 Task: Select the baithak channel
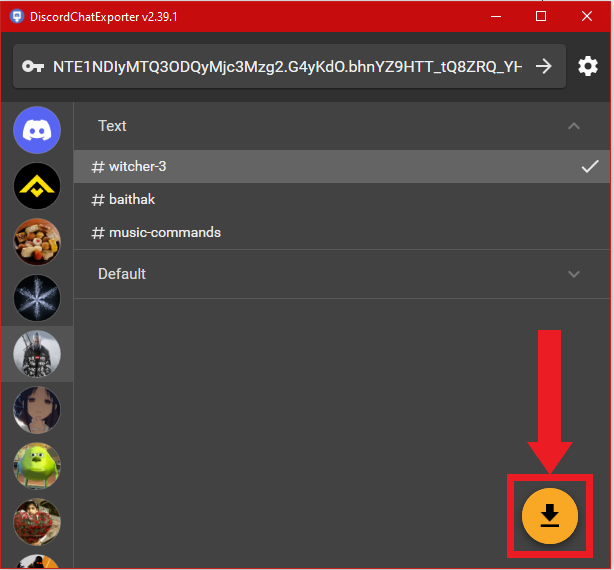342,199
